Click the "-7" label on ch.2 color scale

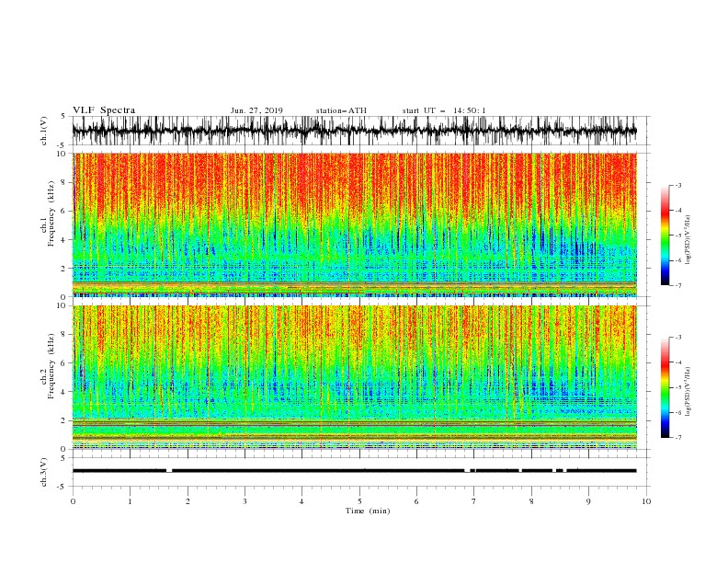click(677, 438)
